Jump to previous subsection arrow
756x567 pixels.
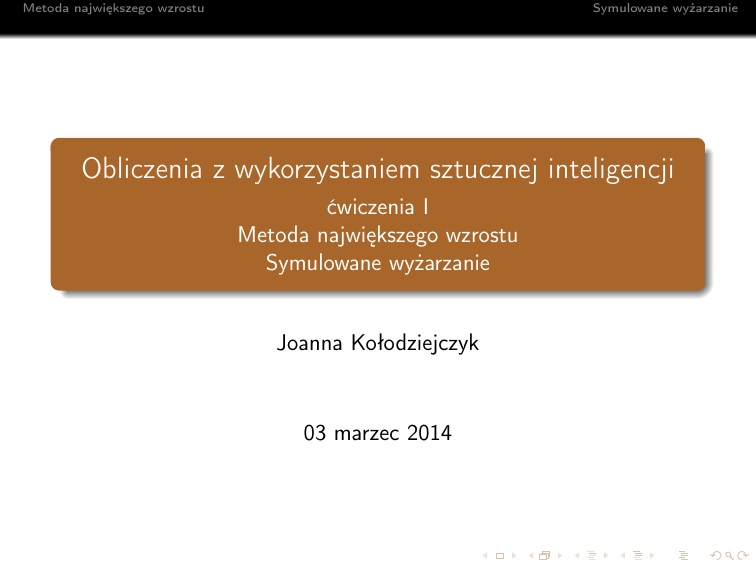coord(576,553)
